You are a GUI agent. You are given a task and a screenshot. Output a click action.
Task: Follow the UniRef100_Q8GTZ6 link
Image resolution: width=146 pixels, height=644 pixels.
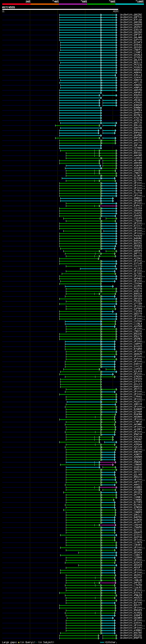[131, 123]
